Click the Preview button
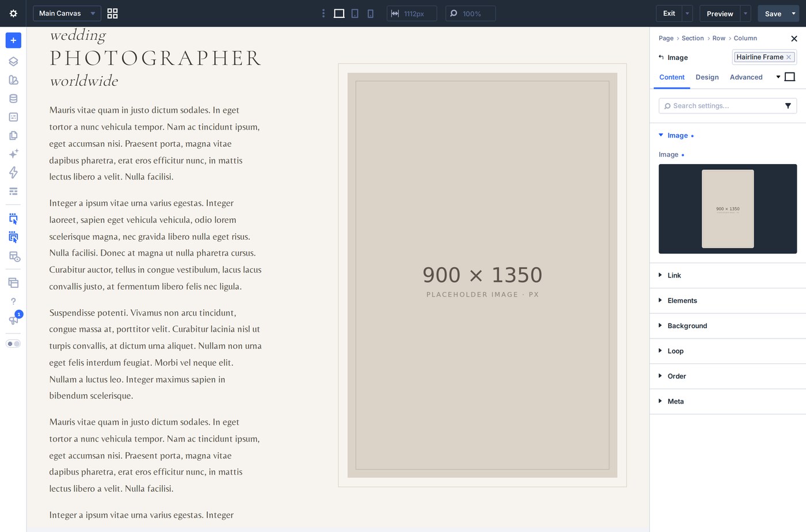The width and height of the screenshot is (806, 532). (720, 13)
